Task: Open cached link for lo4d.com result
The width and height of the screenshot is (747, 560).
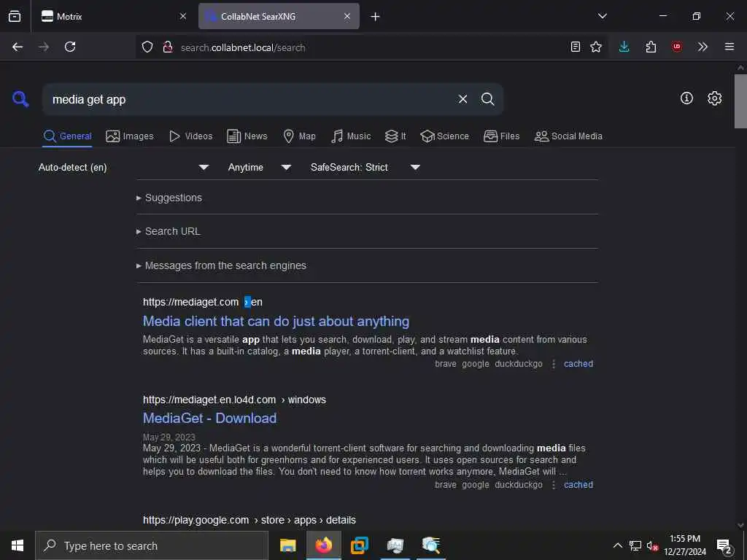Action: 578,485
